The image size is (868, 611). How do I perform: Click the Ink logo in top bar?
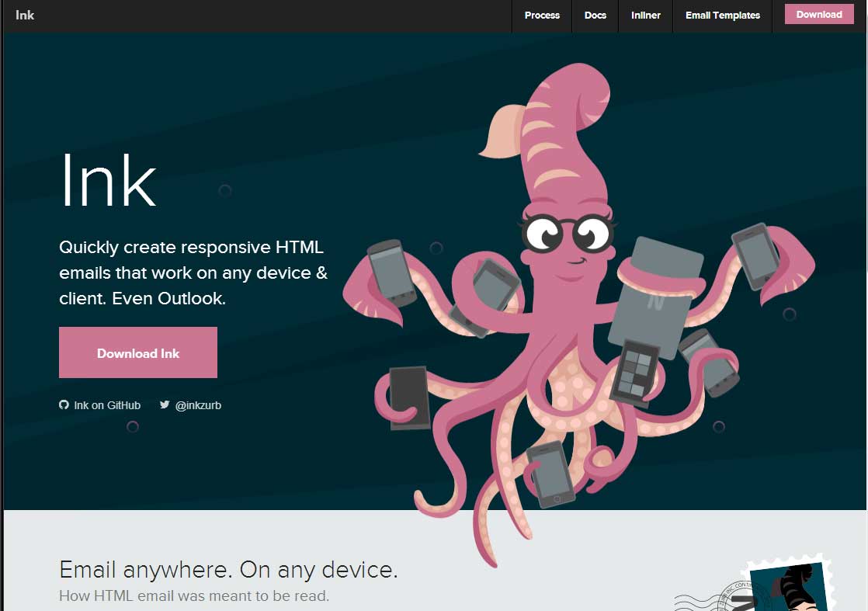coord(25,15)
